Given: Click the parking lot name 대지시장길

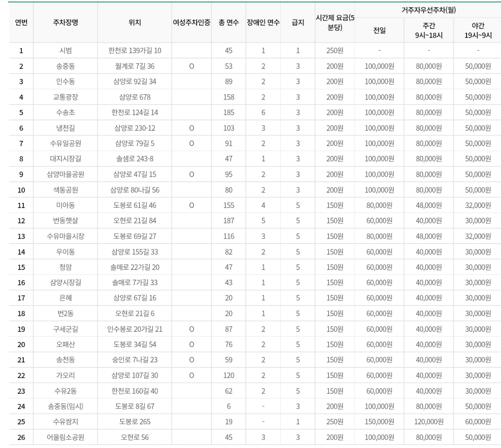Looking at the screenshot, I should (65, 159).
